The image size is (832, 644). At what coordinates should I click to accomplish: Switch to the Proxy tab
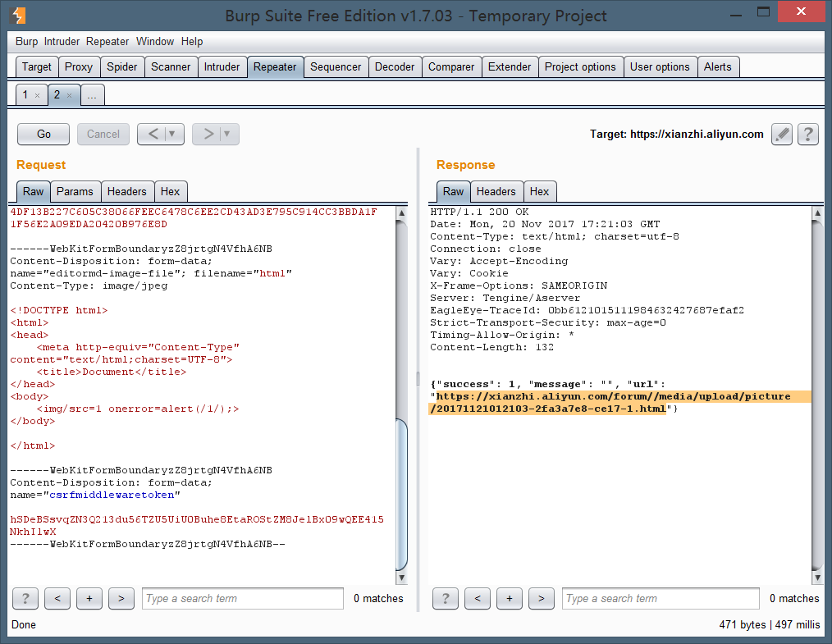[x=79, y=66]
